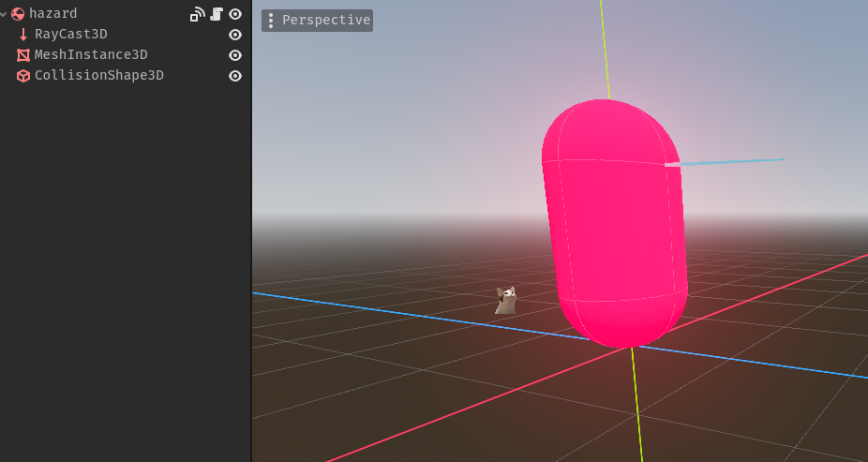Select the hazard root node
The image size is (868, 462).
point(53,14)
